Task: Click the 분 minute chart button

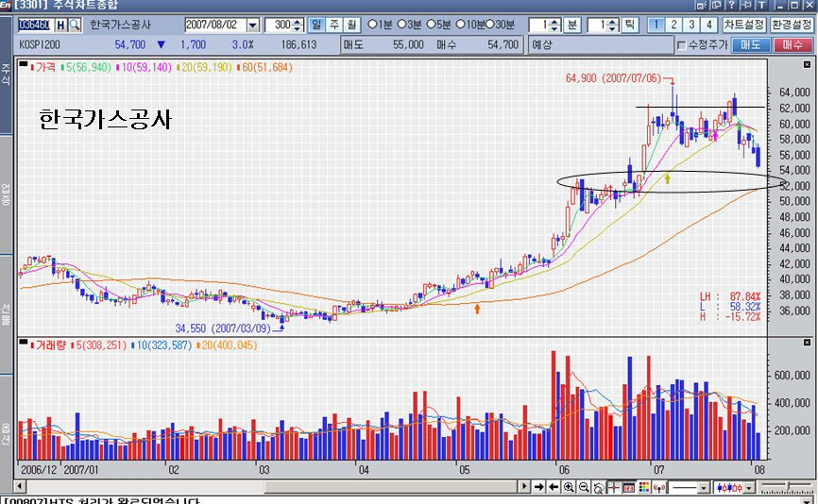Action: click(572, 25)
